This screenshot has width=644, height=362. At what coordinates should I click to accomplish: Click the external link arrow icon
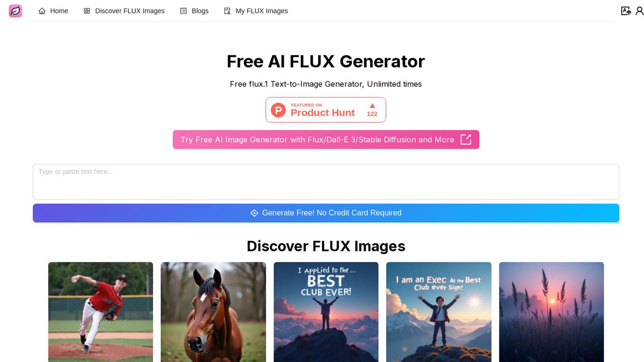466,139
